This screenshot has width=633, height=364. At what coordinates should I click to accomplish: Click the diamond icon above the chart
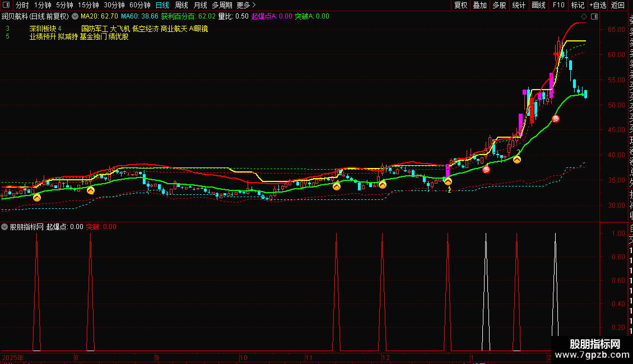584,17
